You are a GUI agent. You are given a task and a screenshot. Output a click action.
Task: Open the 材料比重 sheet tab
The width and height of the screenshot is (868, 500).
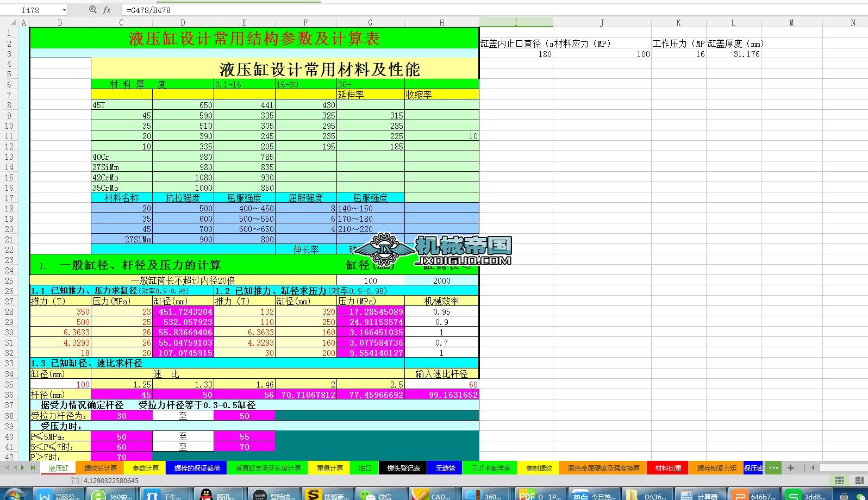pos(668,468)
